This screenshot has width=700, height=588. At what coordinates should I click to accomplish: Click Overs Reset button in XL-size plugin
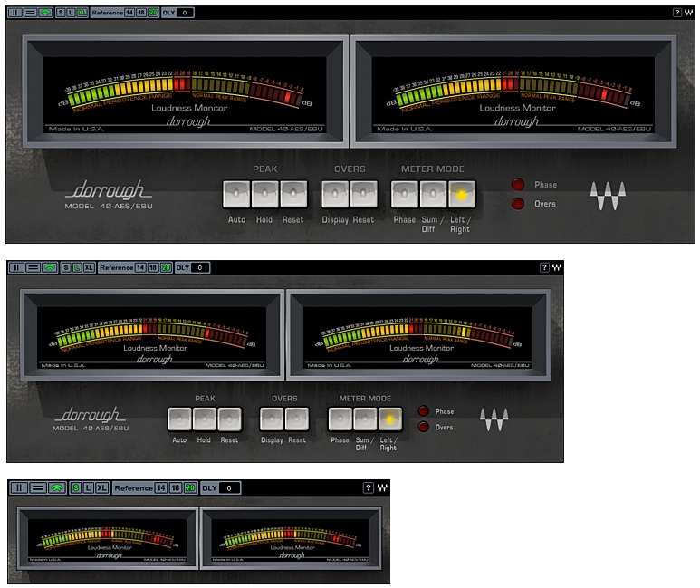click(363, 195)
